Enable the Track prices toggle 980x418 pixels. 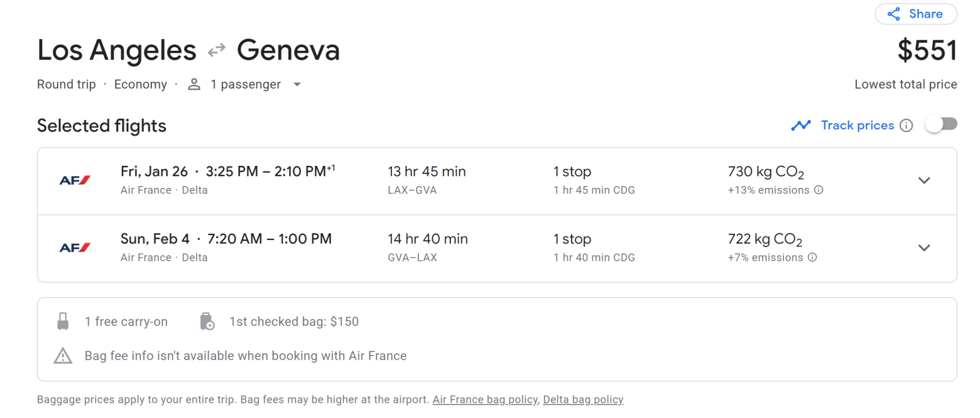[941, 124]
